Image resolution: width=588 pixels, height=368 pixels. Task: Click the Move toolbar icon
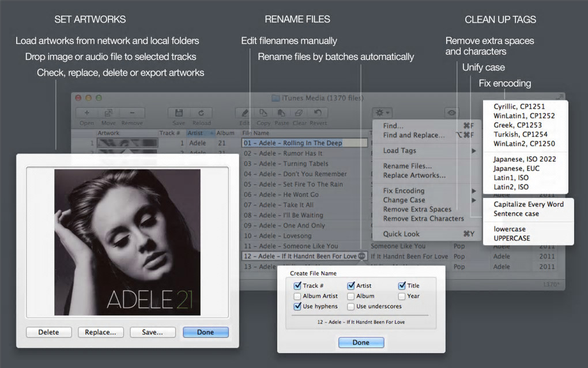click(108, 113)
